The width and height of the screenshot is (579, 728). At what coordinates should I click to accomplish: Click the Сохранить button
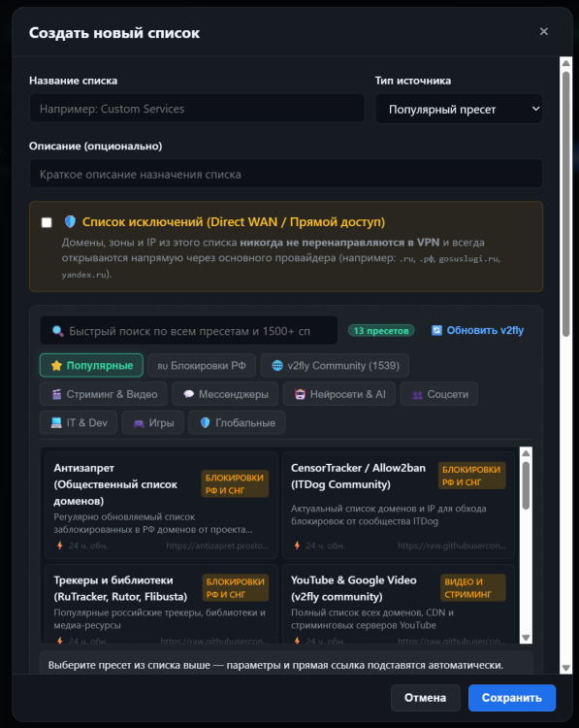click(x=512, y=698)
